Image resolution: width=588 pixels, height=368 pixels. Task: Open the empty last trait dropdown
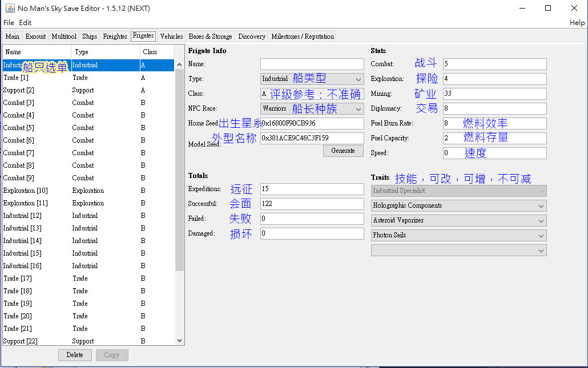coord(458,250)
